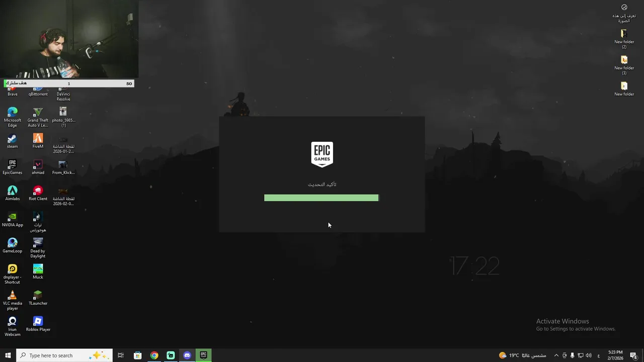Select the Muck game shortcut

[38, 271]
